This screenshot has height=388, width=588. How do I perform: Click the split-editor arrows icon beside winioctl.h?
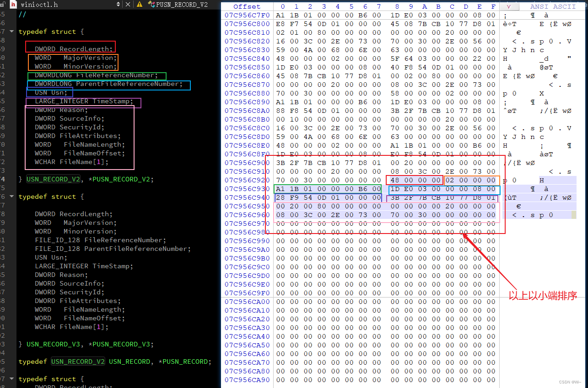118,4
